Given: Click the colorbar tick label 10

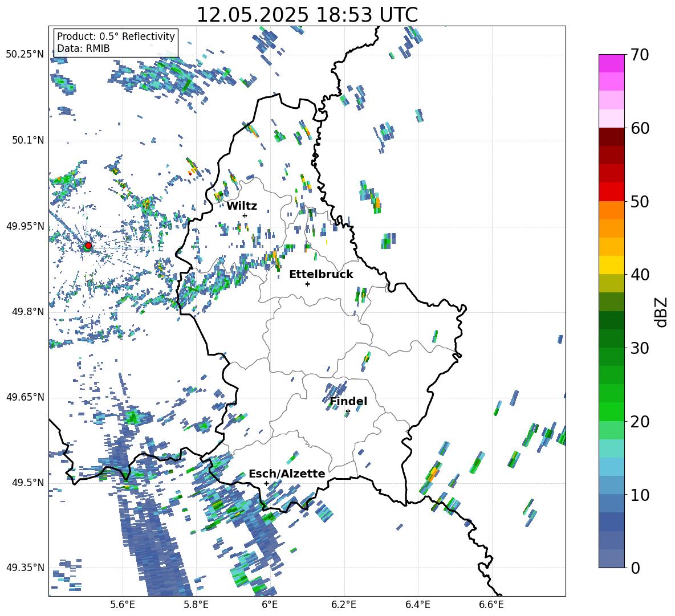Looking at the screenshot, I should tap(640, 495).
